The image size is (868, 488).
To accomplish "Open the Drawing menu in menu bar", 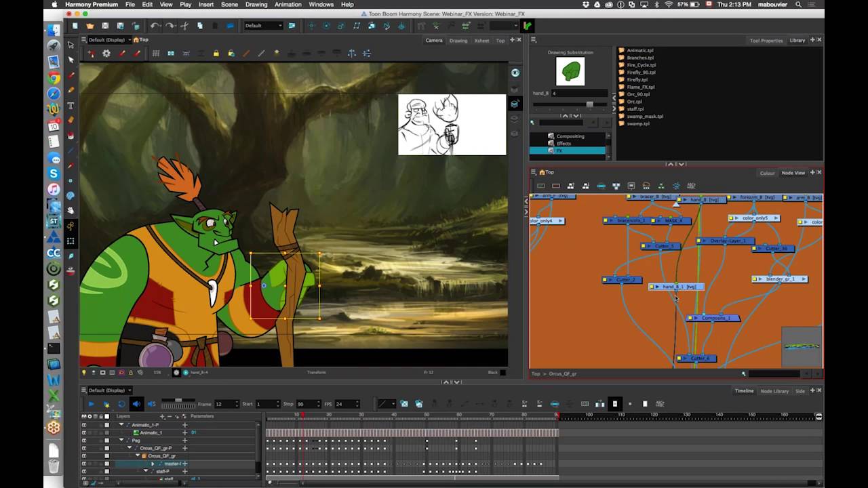I will tap(256, 4).
